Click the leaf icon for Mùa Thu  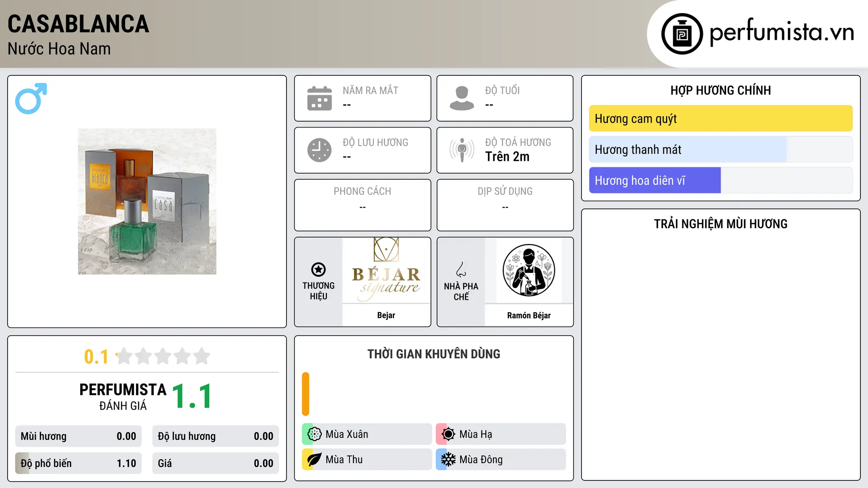click(x=314, y=459)
